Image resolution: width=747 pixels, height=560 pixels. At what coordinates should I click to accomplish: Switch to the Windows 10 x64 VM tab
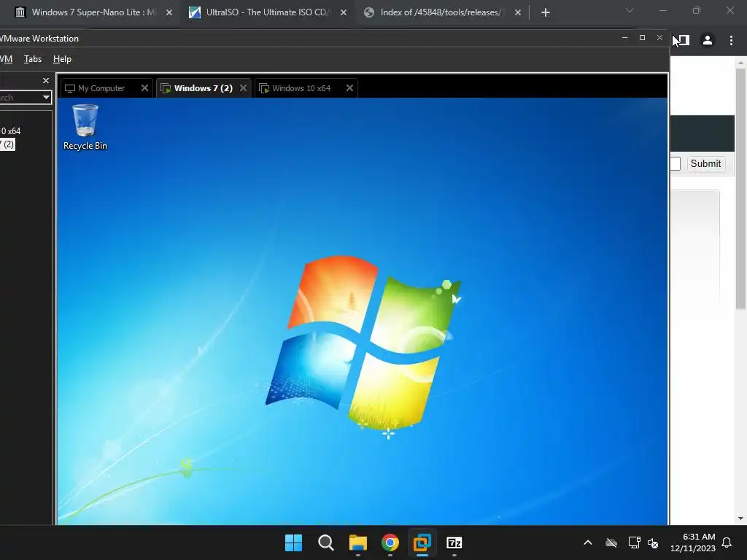click(301, 88)
